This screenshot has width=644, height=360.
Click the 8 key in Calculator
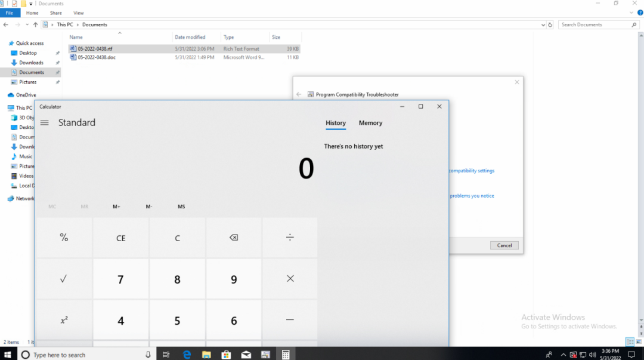tap(178, 279)
